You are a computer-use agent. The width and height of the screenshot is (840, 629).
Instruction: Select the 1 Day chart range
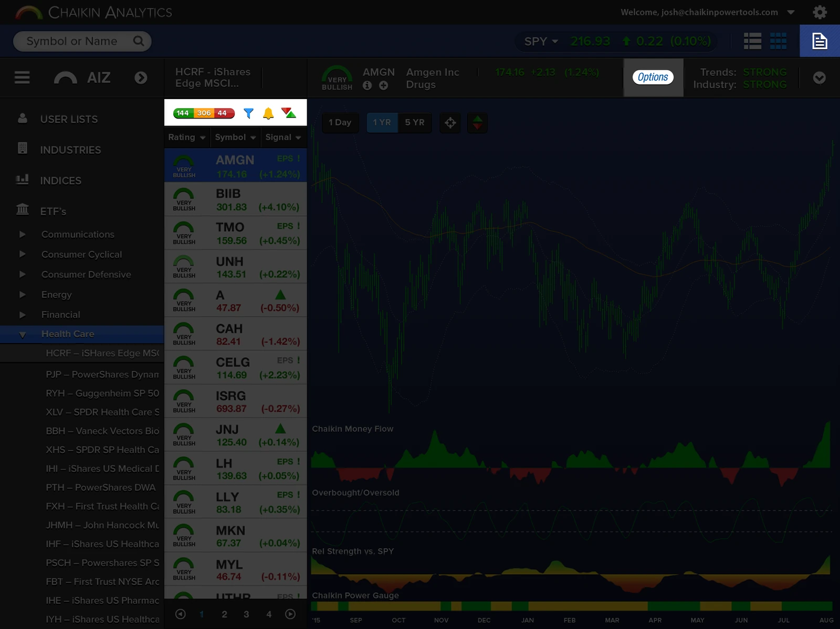(340, 123)
